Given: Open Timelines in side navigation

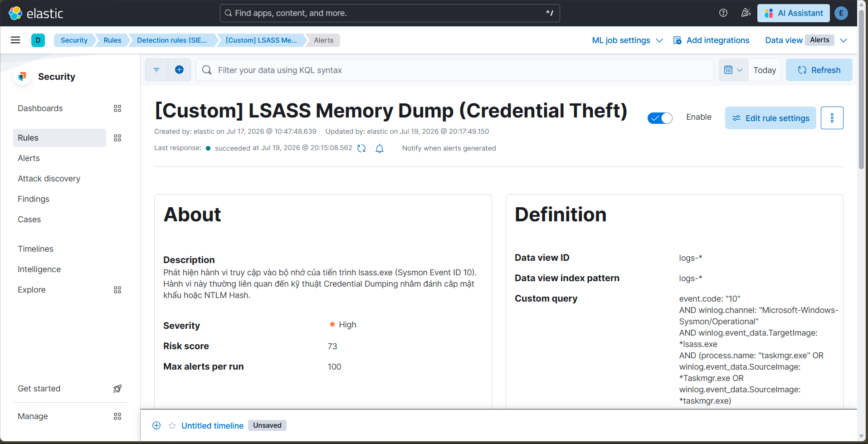Looking at the screenshot, I should point(35,249).
